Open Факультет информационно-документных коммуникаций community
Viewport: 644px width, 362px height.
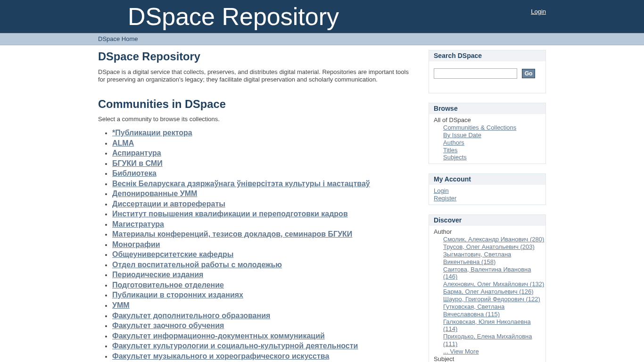click(218, 336)
